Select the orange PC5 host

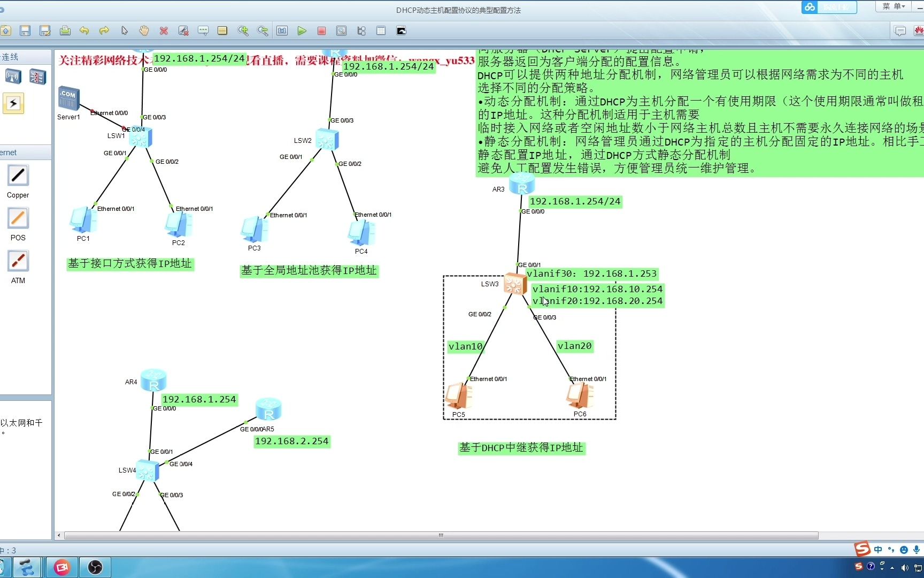pos(458,396)
